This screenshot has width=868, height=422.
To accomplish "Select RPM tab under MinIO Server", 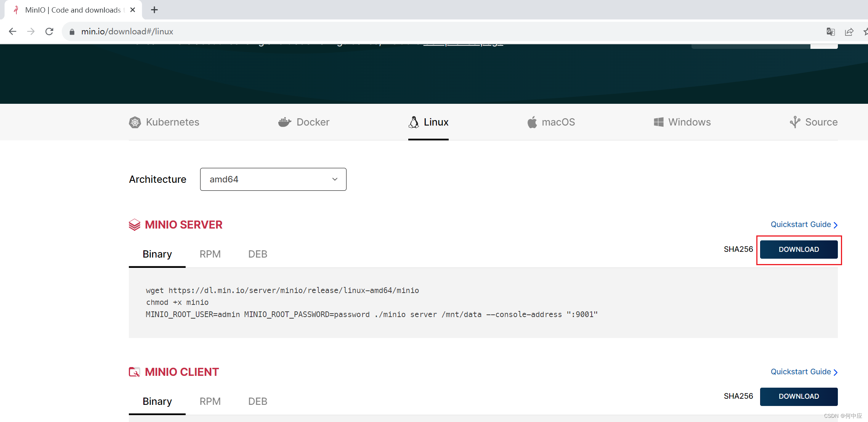I will [x=210, y=254].
